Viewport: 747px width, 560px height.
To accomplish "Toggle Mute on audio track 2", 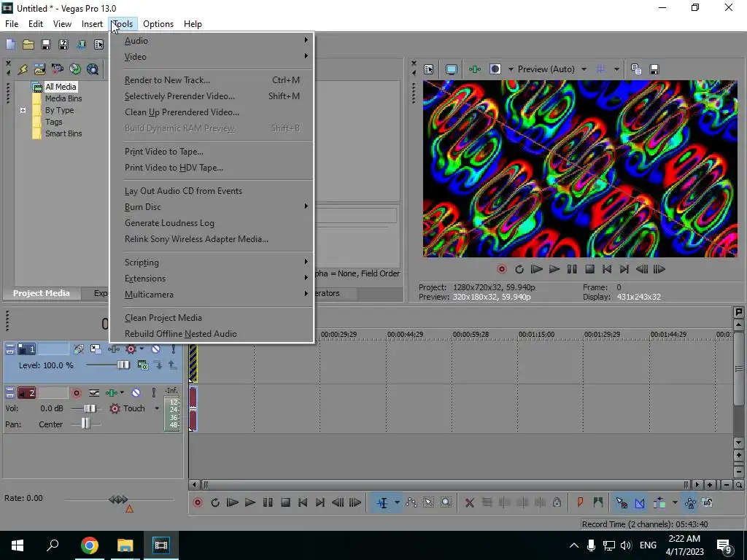I will point(136,393).
